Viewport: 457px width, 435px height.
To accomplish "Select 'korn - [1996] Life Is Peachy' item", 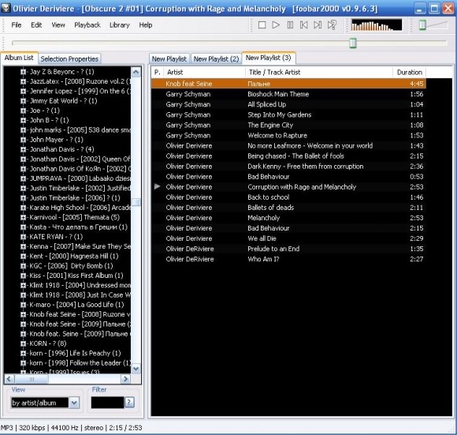I will coord(75,353).
